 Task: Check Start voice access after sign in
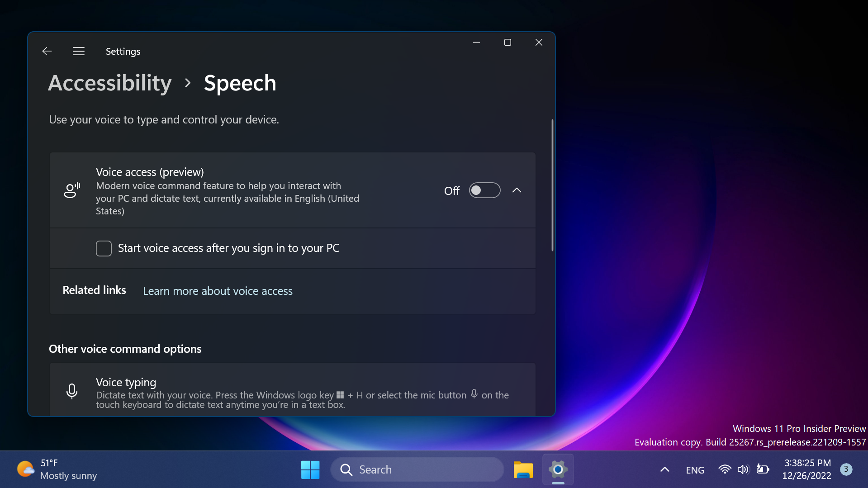104,248
